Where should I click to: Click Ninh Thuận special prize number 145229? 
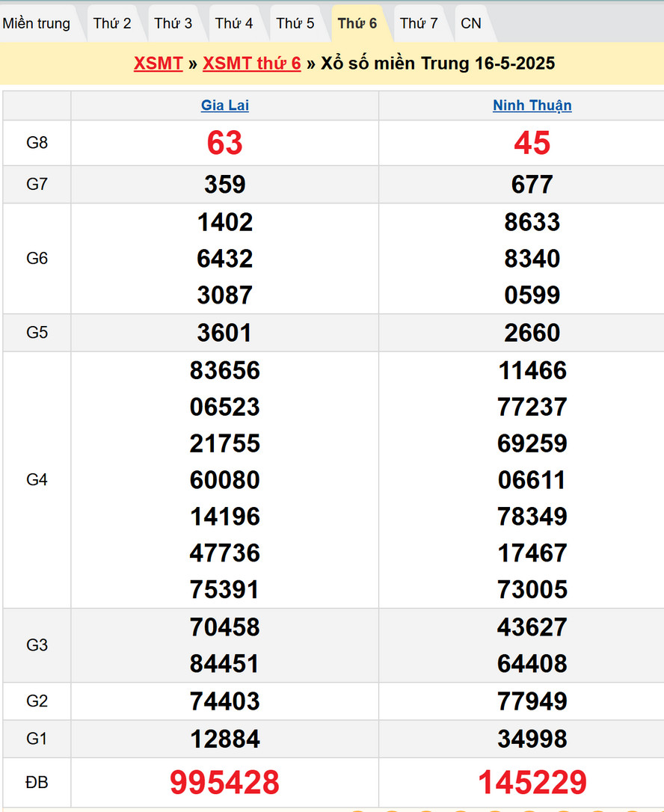click(x=532, y=782)
